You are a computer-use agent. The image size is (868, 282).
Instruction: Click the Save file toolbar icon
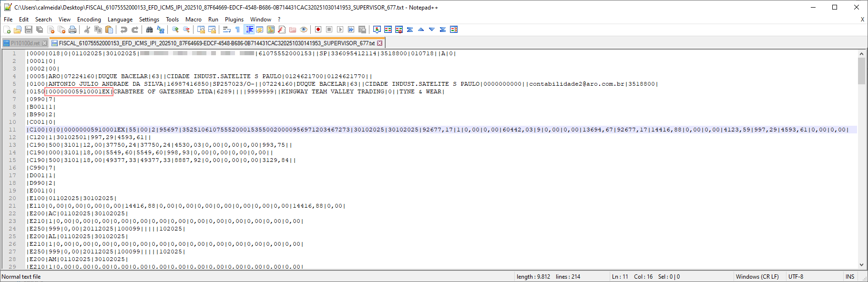[29, 30]
